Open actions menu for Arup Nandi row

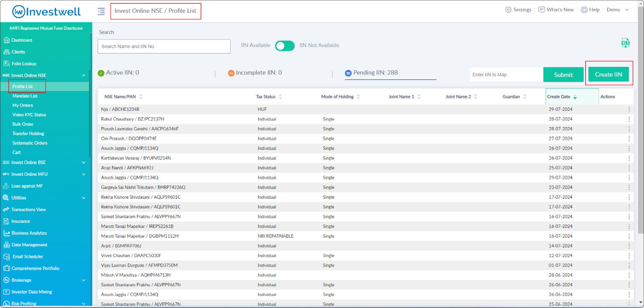tap(629, 168)
